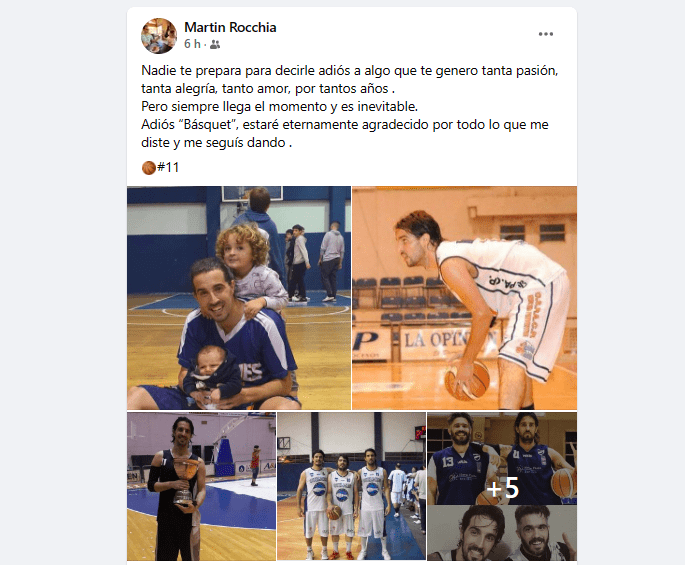Open the photo of player dribbling in white jersey

(x=464, y=298)
